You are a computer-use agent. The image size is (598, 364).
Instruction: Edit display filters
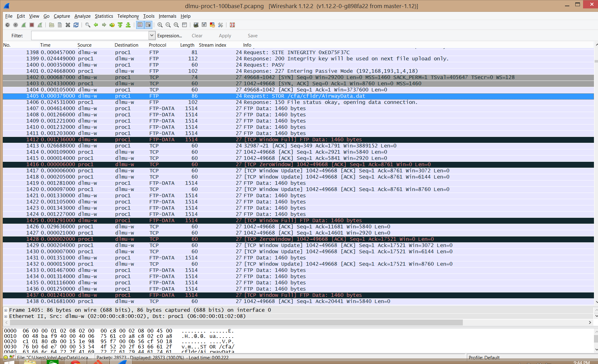click(204, 25)
